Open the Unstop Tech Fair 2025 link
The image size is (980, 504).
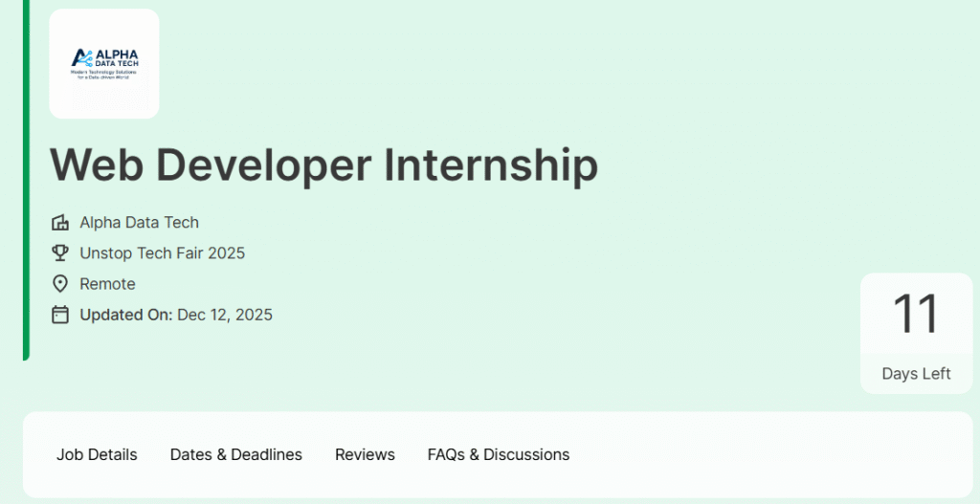click(162, 253)
